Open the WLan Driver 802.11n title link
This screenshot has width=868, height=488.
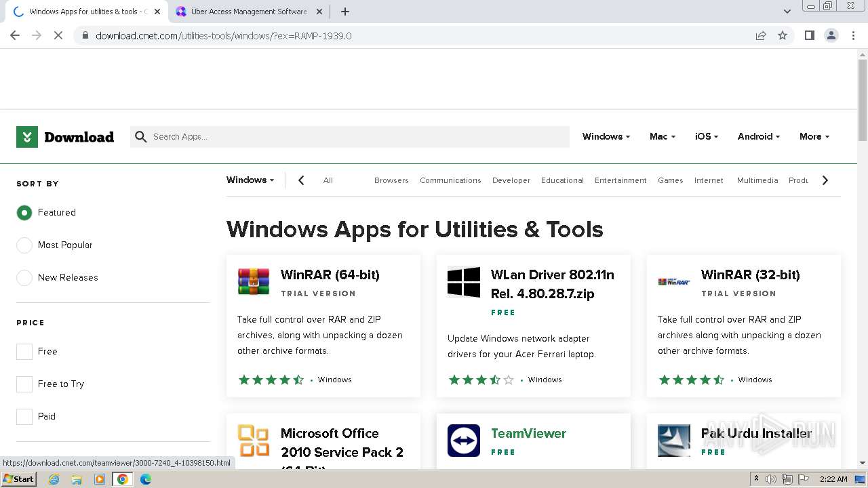tap(553, 284)
